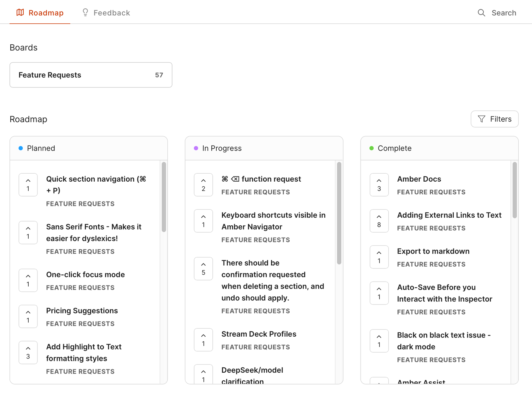
Task: Upvote Adding External Links to Text
Action: tap(379, 221)
